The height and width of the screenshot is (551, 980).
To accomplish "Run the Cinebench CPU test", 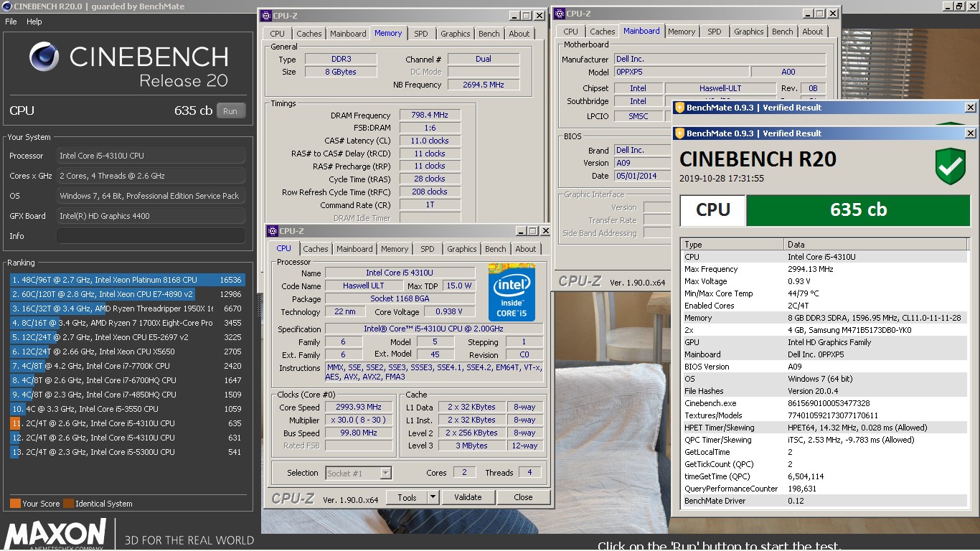I will (230, 111).
